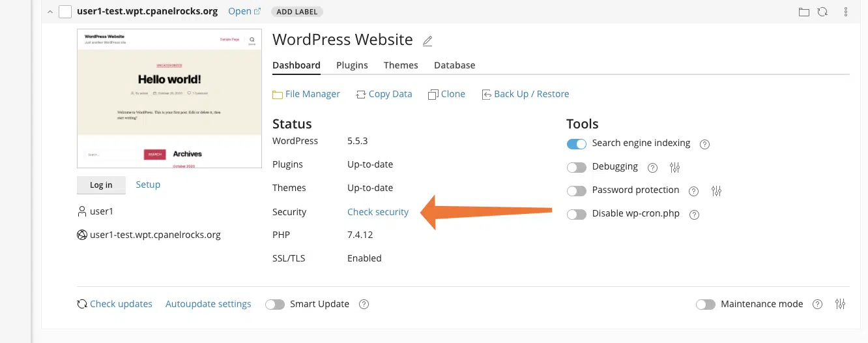Enable the Password protection toggle

pyautogui.click(x=577, y=191)
